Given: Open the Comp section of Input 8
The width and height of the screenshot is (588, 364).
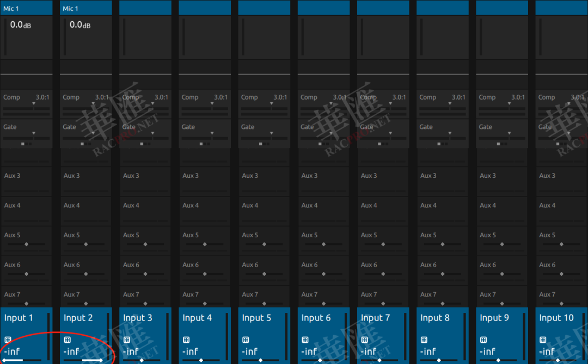Looking at the screenshot, I should (x=443, y=104).
